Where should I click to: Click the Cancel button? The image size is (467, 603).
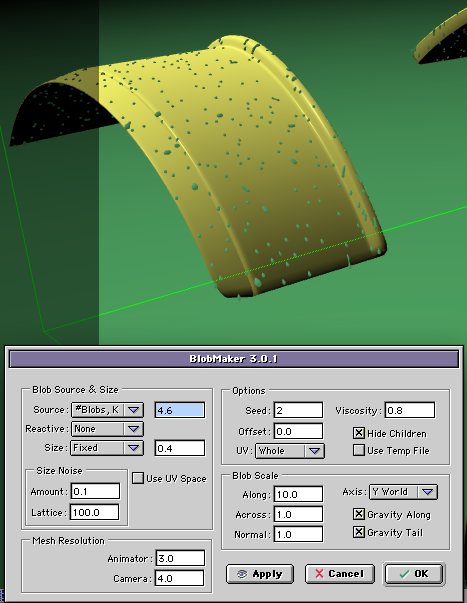[340, 574]
